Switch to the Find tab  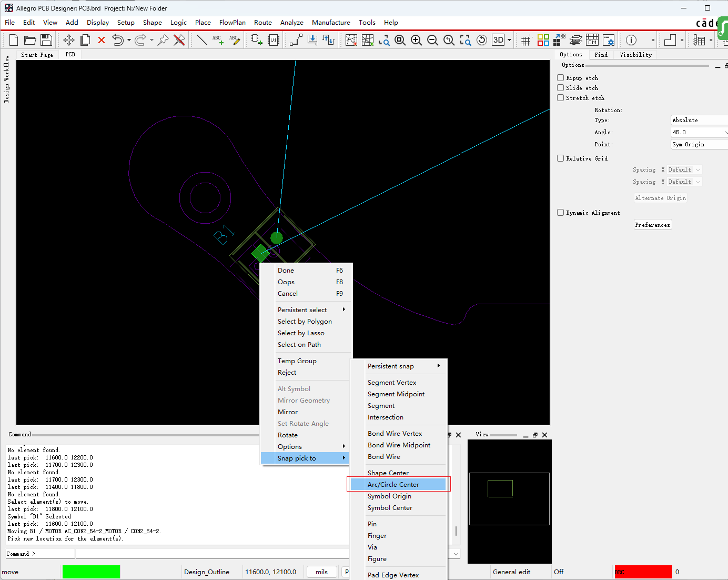(x=601, y=55)
